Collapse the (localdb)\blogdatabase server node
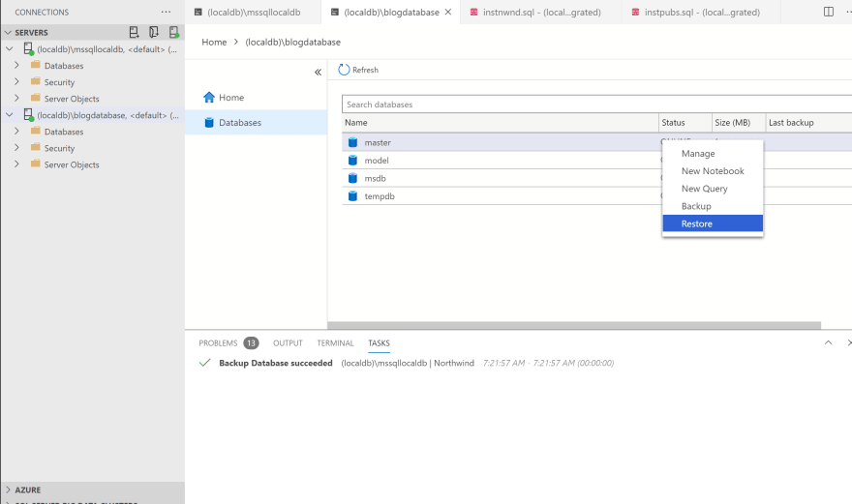This screenshot has height=504, width=852. 10,114
